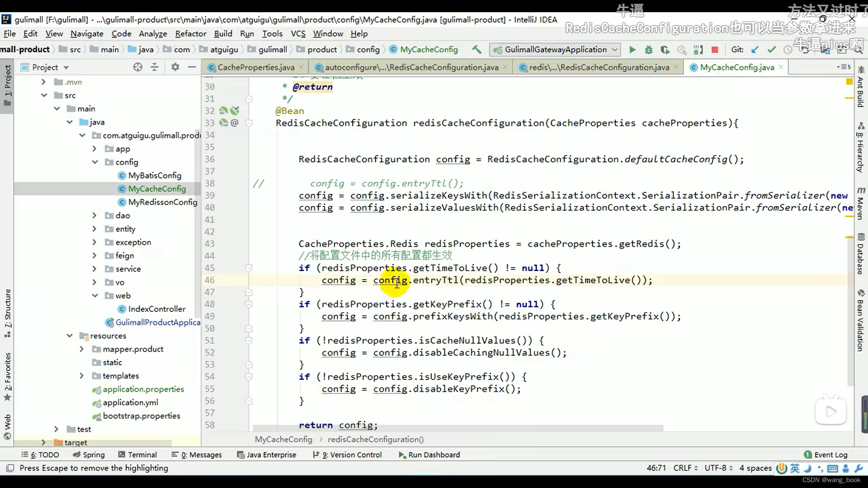Commit changes with the green checkmark icon
868x488 pixels.
772,50
